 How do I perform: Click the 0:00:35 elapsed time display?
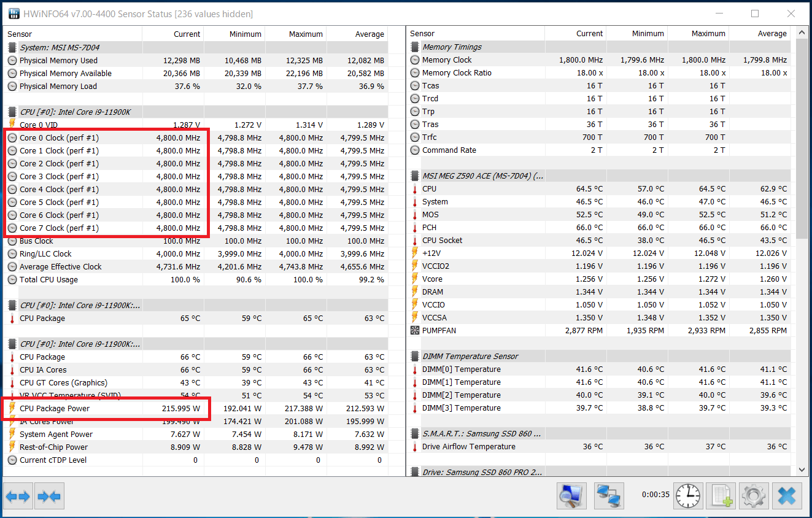point(655,494)
